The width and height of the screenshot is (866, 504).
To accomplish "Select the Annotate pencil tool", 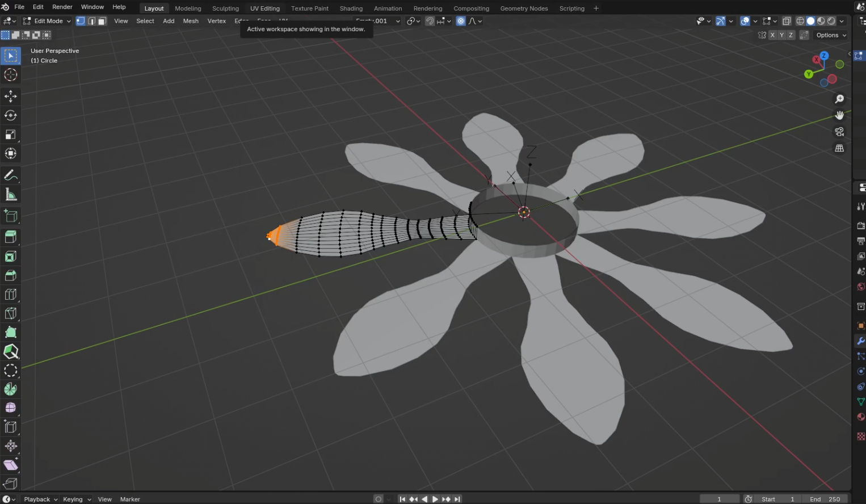I will pyautogui.click(x=11, y=175).
